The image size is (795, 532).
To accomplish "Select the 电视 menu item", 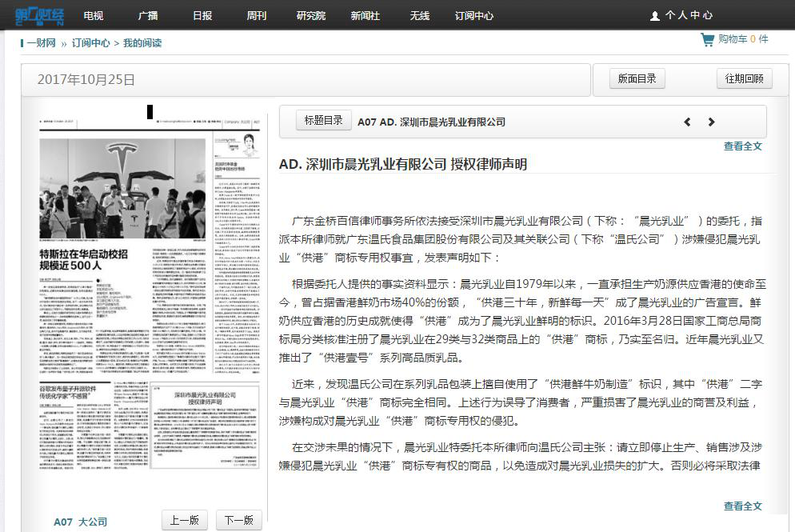I will [x=94, y=15].
